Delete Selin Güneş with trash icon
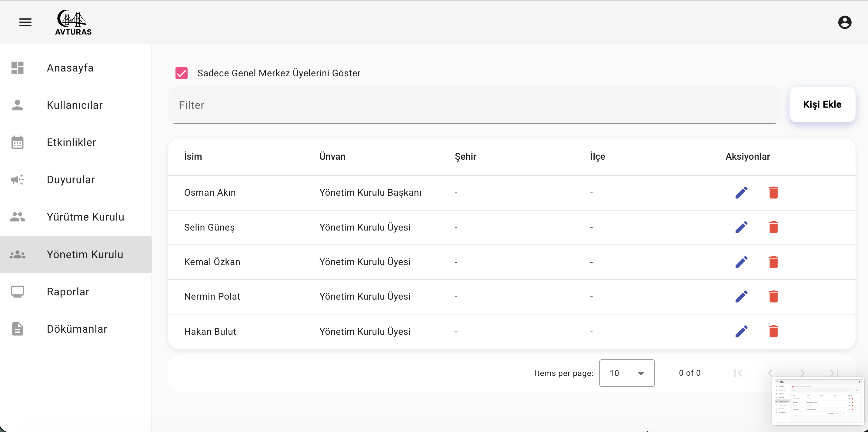This screenshot has height=432, width=868. 773,227
